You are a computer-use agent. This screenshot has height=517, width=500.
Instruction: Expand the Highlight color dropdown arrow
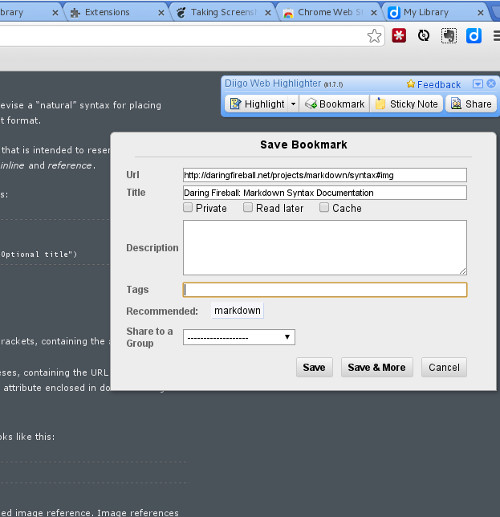point(293,104)
